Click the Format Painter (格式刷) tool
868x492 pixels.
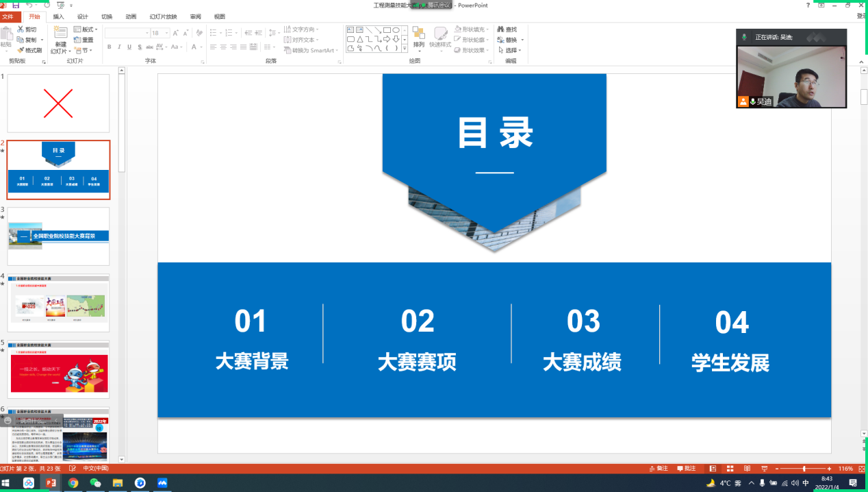(x=29, y=50)
